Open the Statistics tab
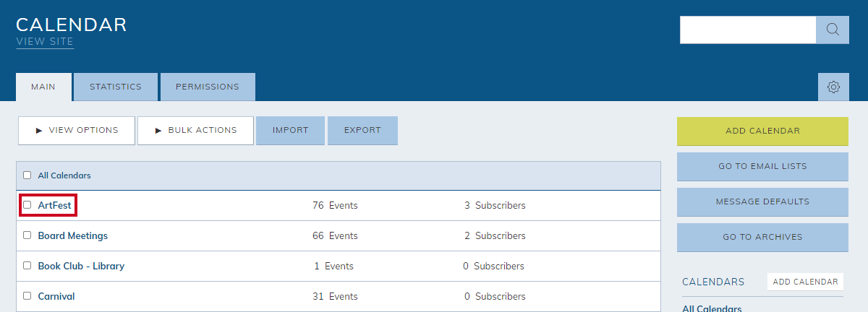The width and height of the screenshot is (868, 312). coord(116,87)
